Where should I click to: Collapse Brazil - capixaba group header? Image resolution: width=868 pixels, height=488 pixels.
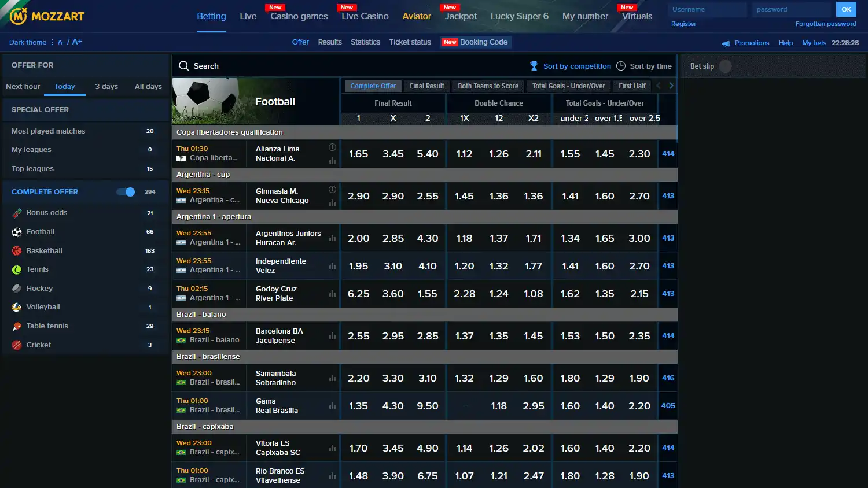pyautogui.click(x=424, y=427)
